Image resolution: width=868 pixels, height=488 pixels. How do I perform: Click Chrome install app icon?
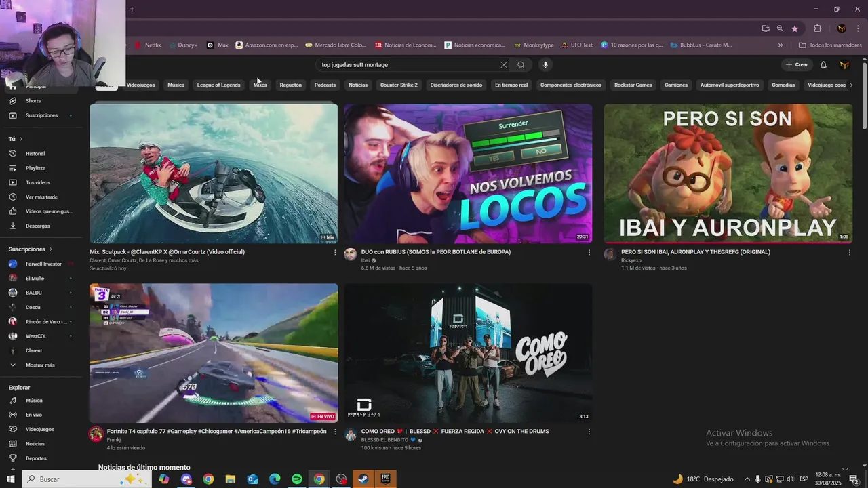(766, 28)
